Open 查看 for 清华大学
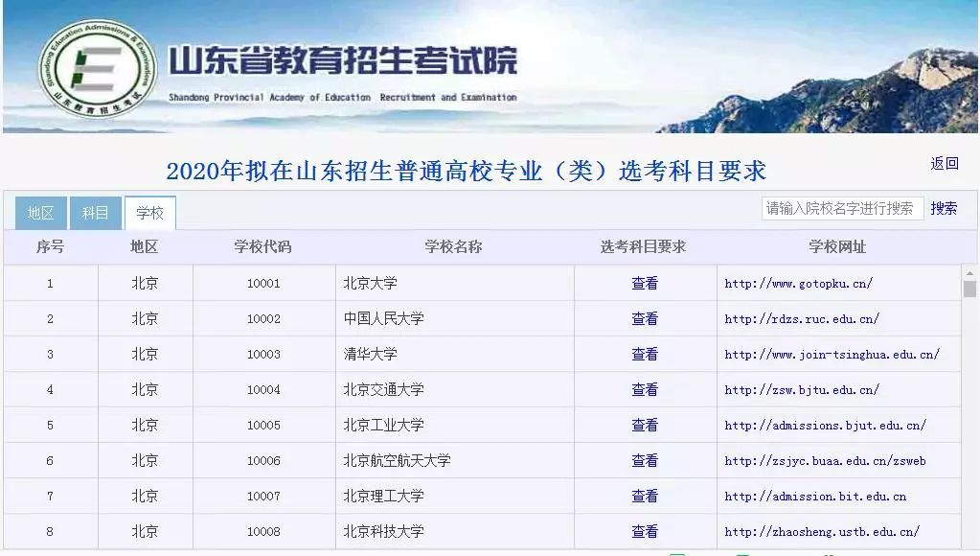This screenshot has width=980, height=556. click(645, 354)
